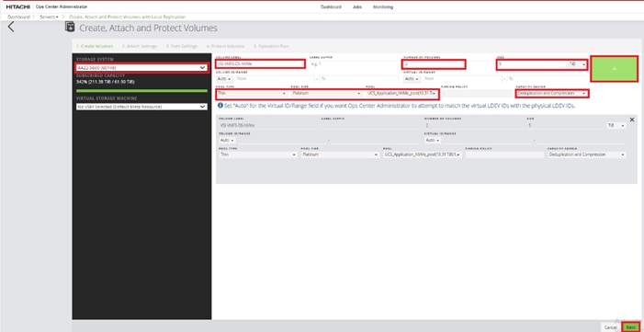
Task: Open the Dashboard menu in top navigation
Action: tap(331, 7)
